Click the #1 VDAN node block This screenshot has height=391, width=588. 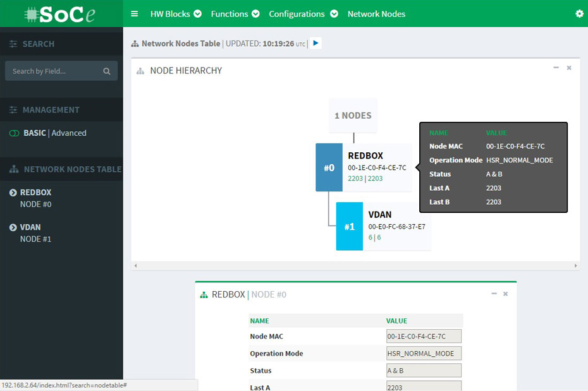tap(349, 226)
